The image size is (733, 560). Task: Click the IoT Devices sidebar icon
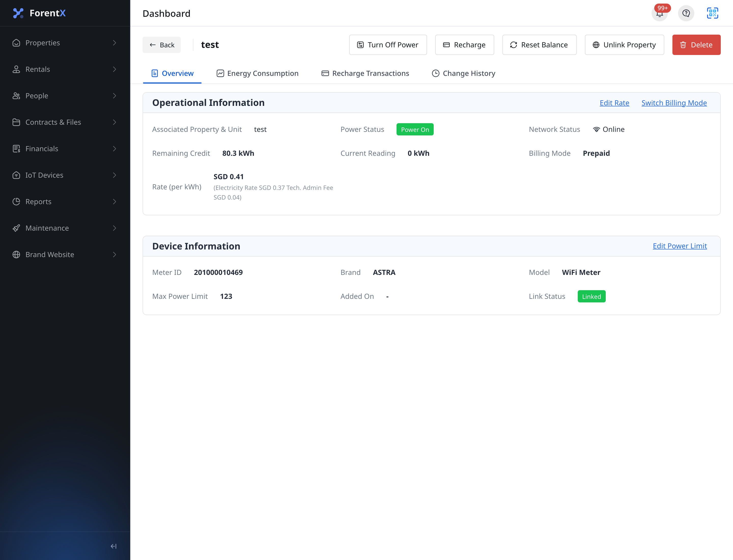pyautogui.click(x=16, y=175)
